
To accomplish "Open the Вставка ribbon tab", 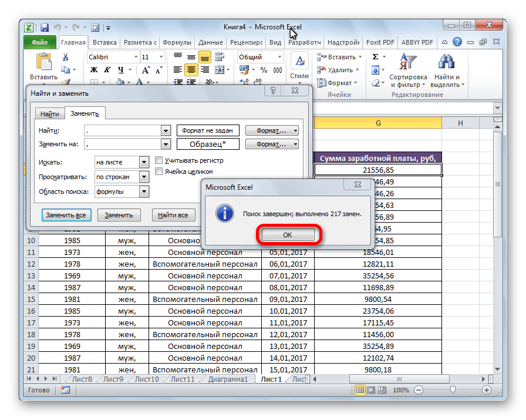I will [x=104, y=43].
